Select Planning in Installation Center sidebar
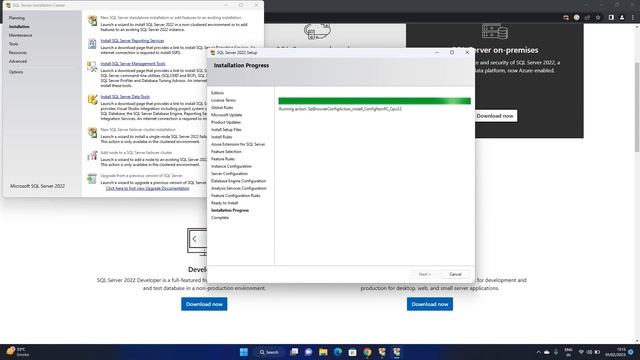The image size is (640, 360). [x=17, y=18]
